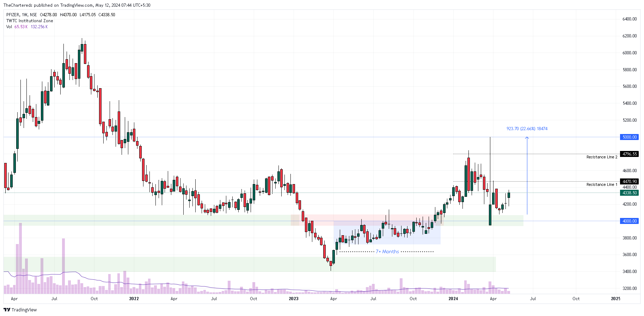Click the 923.70 (22.66%) 18474 measurement label

click(527, 129)
